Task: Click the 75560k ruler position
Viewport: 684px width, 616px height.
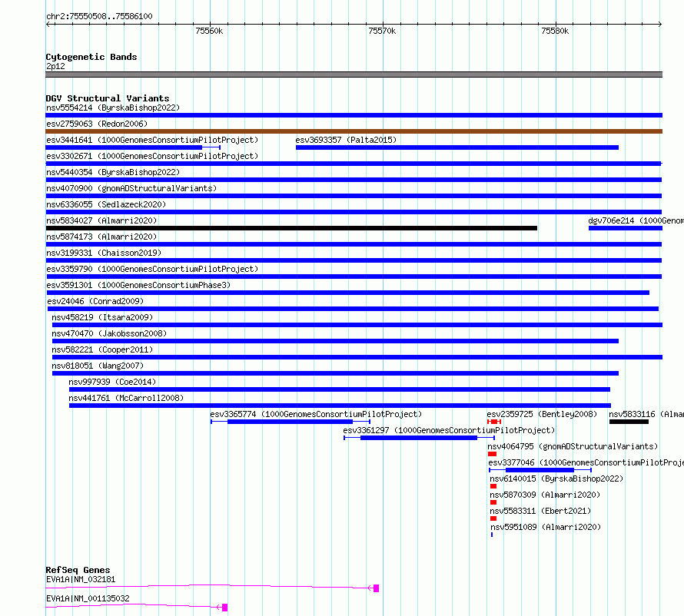Action: coord(209,31)
